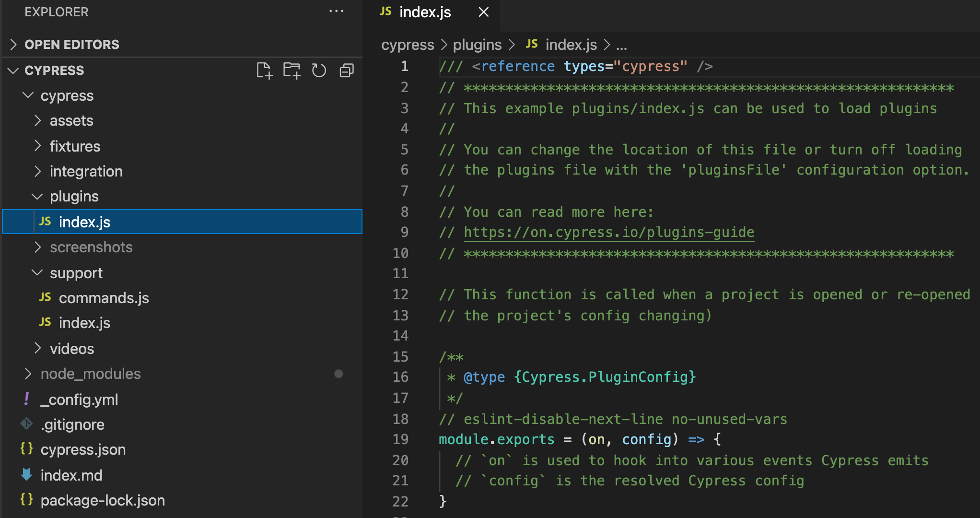Click the New File icon in explorer
Image resolution: width=980 pixels, height=518 pixels.
tap(264, 71)
